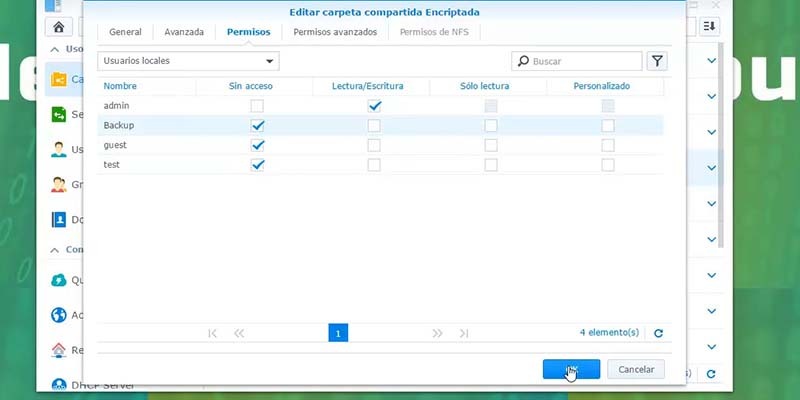The image size is (800, 400).
Task: Check Personalizado for guest
Action: (608, 145)
